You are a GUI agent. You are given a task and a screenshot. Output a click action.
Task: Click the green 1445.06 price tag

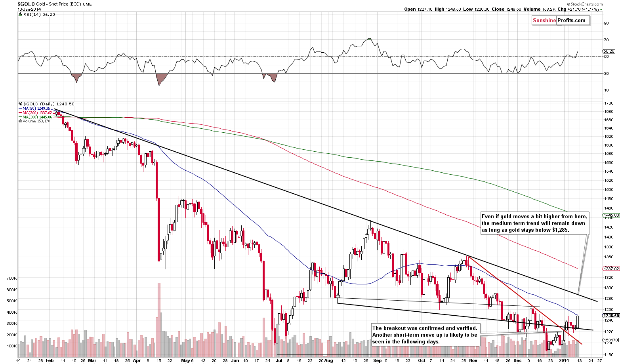point(611,215)
